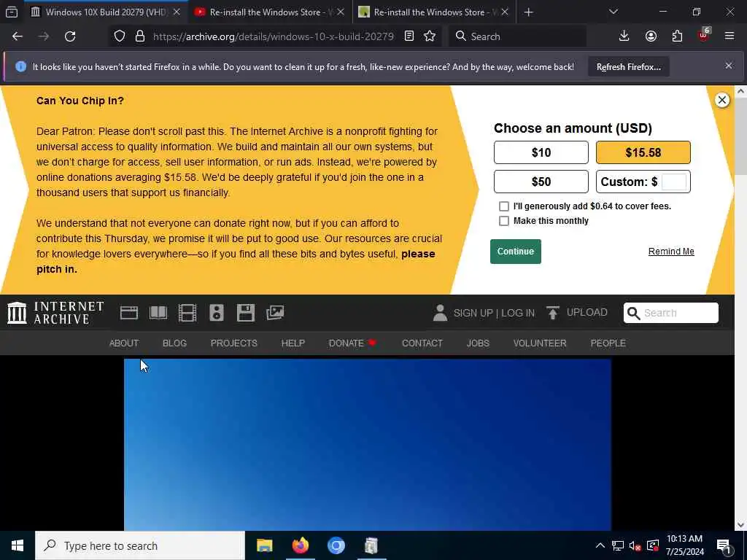Image resolution: width=747 pixels, height=560 pixels.
Task: Reload the page with the refresh icon
Action: pos(70,36)
